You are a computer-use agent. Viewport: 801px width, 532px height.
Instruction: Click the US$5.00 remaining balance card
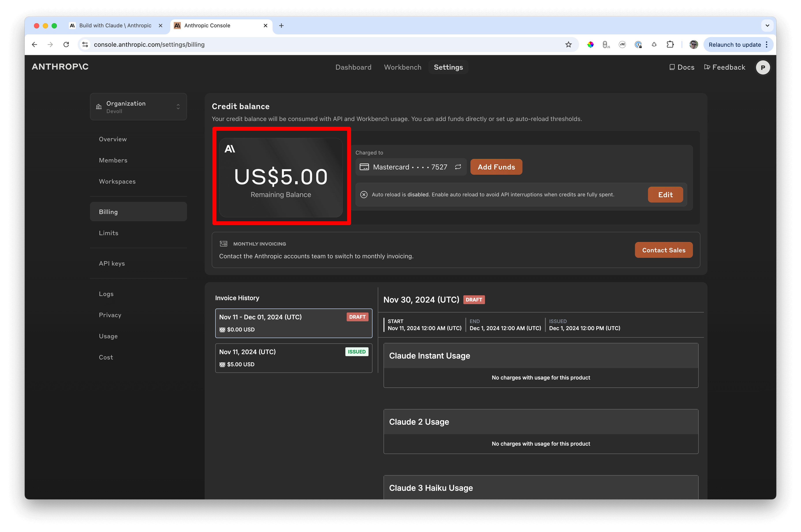[x=281, y=177]
